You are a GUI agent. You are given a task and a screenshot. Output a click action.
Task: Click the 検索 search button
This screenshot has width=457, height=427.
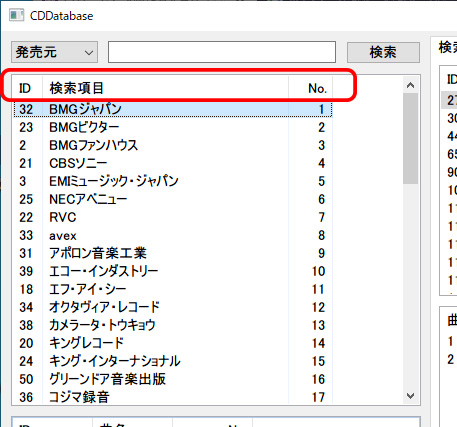tap(383, 52)
